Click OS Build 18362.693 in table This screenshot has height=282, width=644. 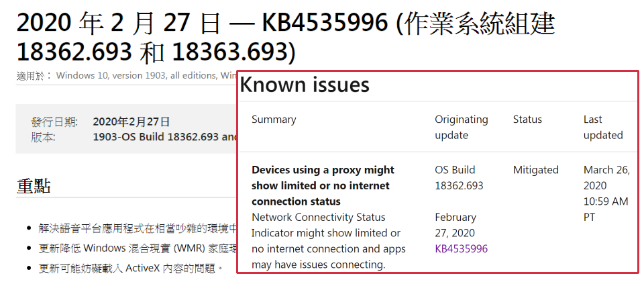click(459, 178)
